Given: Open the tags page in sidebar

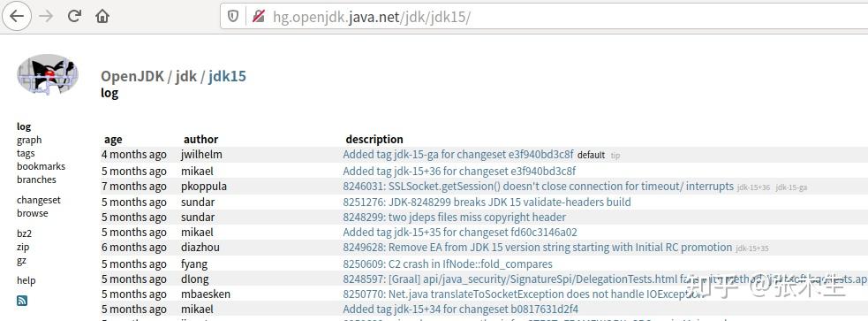Looking at the screenshot, I should [26, 153].
